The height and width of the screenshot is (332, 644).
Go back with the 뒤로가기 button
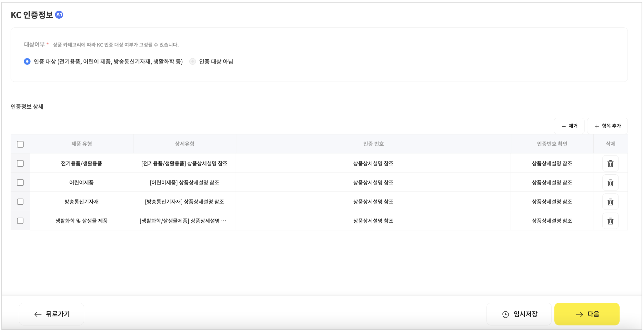tap(52, 314)
